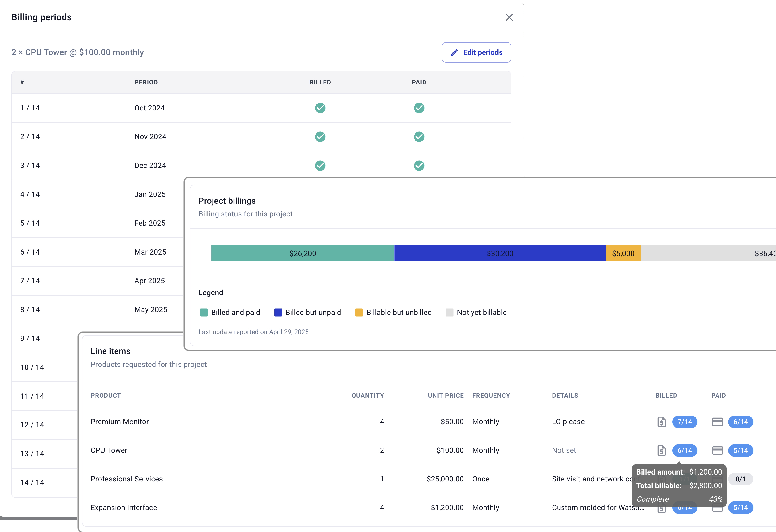Screen dimensions: 776x532
Task: Click the Jan 2025 period row
Action: (x=97, y=194)
